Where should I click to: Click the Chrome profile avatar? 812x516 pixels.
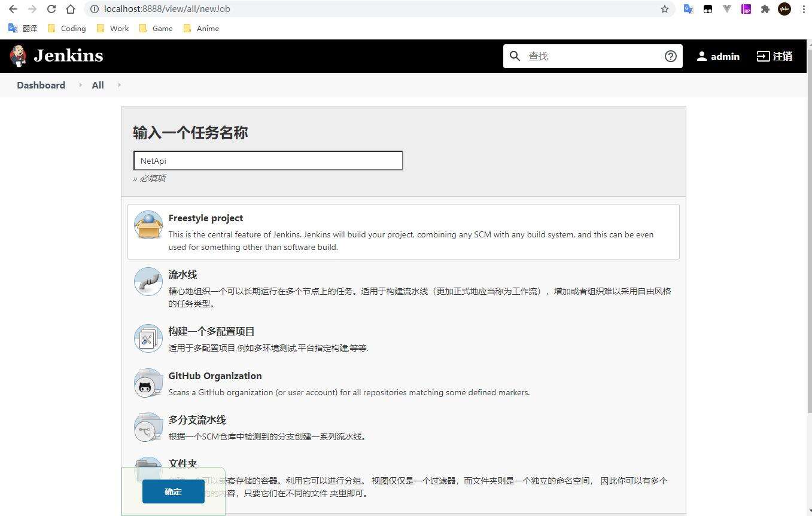point(784,9)
